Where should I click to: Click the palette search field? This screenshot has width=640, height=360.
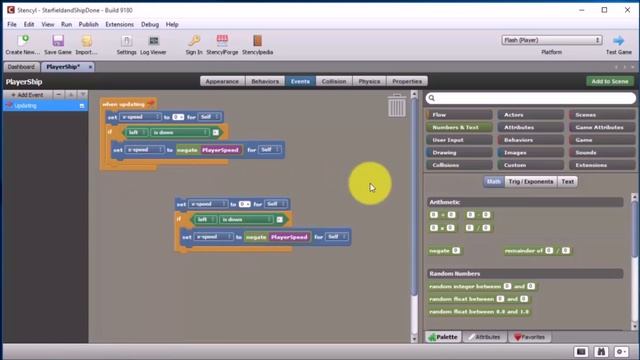(x=531, y=98)
